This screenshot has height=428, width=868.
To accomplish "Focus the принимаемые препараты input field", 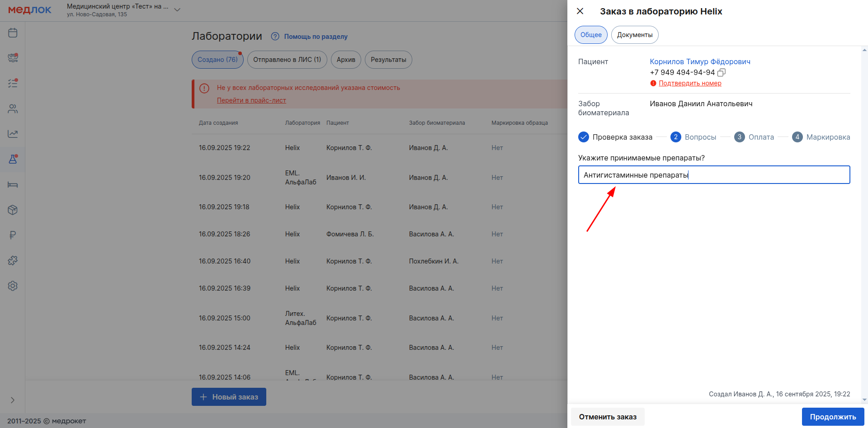I will [714, 175].
